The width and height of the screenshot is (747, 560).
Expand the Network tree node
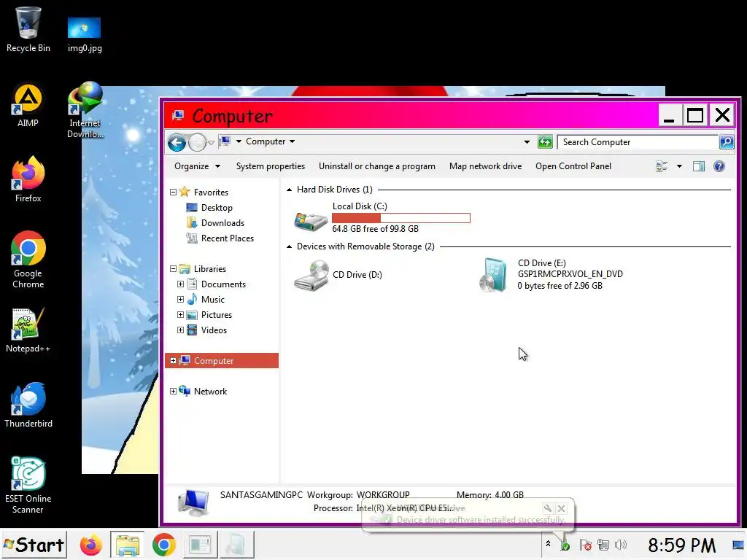pyautogui.click(x=174, y=392)
